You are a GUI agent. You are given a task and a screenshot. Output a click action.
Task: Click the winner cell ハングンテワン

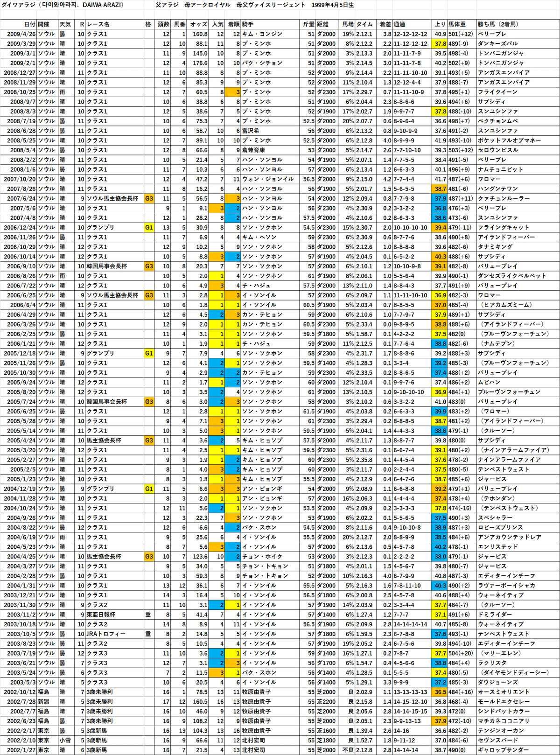click(x=498, y=189)
